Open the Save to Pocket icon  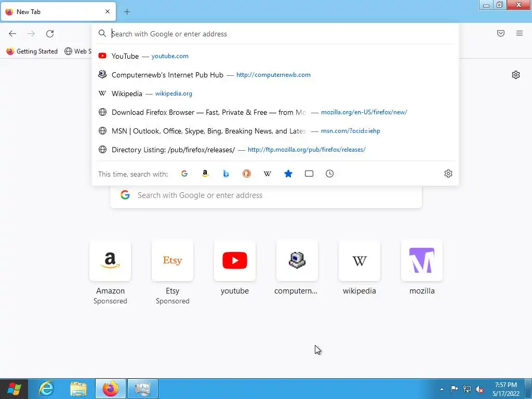501,33
